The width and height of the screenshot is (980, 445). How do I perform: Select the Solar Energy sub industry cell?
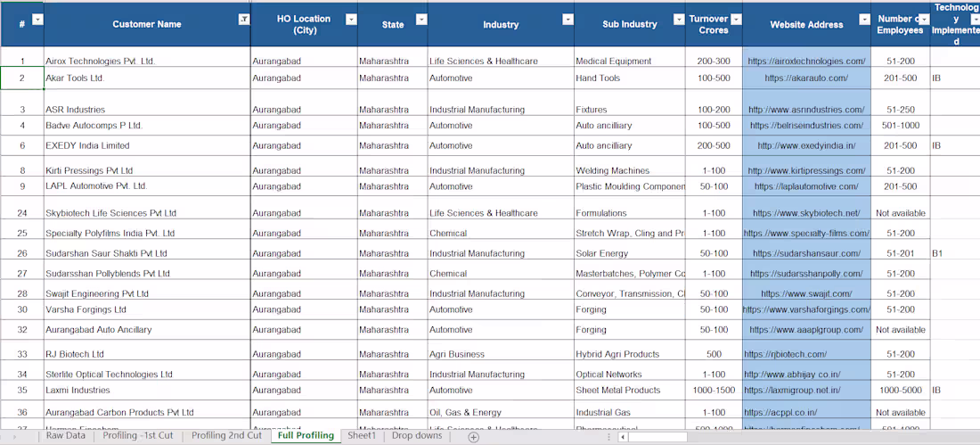(x=629, y=250)
